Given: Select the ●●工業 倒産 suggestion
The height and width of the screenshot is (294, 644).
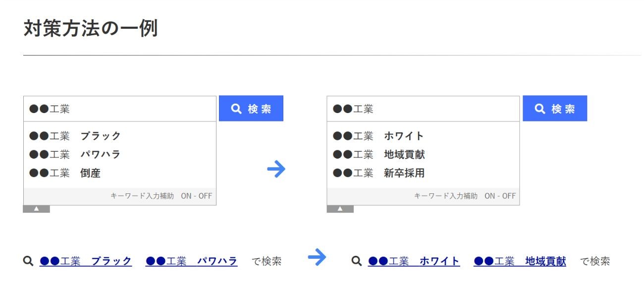Looking at the screenshot, I should (65, 173).
